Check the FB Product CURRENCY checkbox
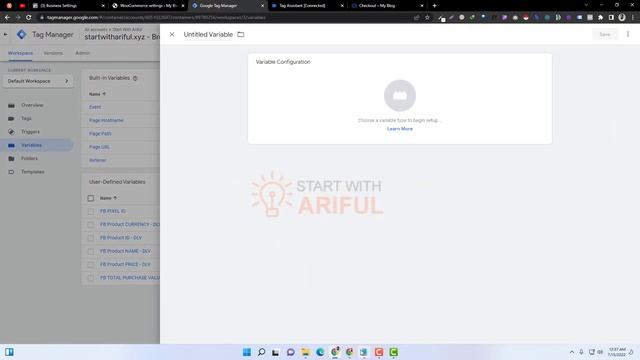Viewport: 640px width, 360px height. click(x=91, y=225)
